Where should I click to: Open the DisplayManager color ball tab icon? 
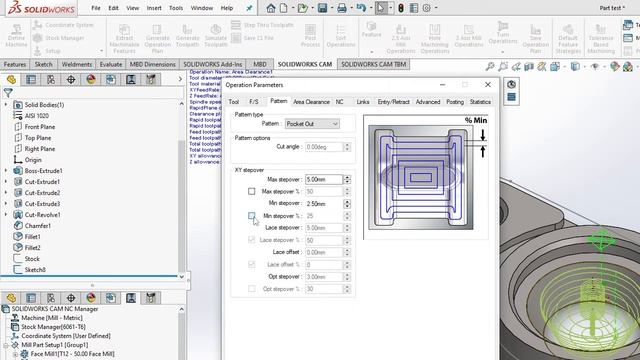pos(91,80)
